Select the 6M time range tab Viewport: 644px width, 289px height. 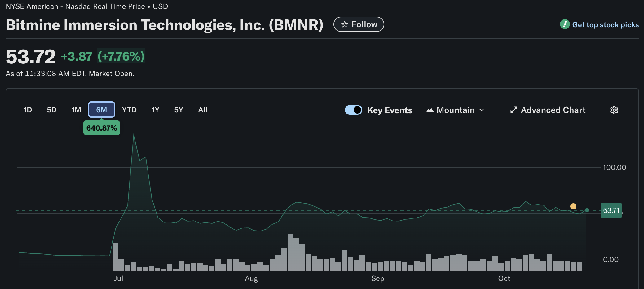pyautogui.click(x=102, y=110)
